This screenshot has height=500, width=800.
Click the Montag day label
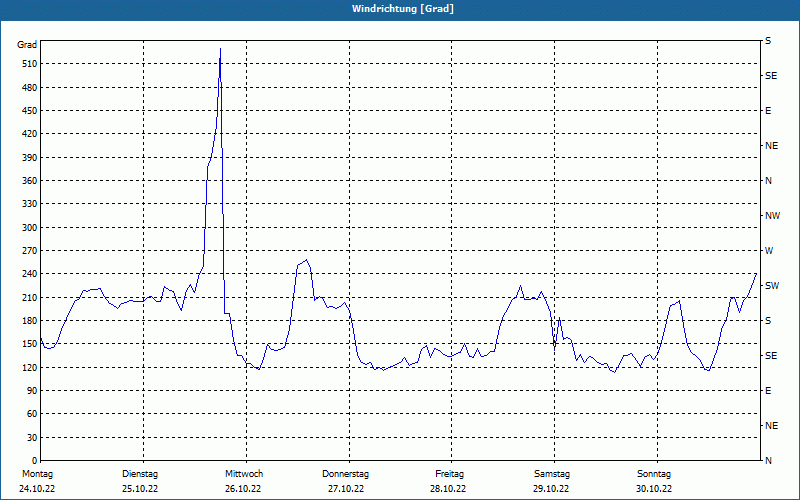[36, 473]
